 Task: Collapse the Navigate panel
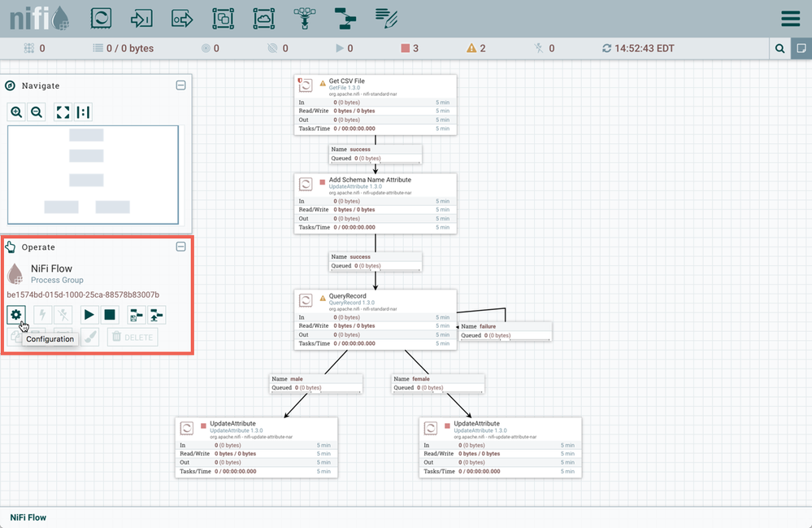point(179,85)
